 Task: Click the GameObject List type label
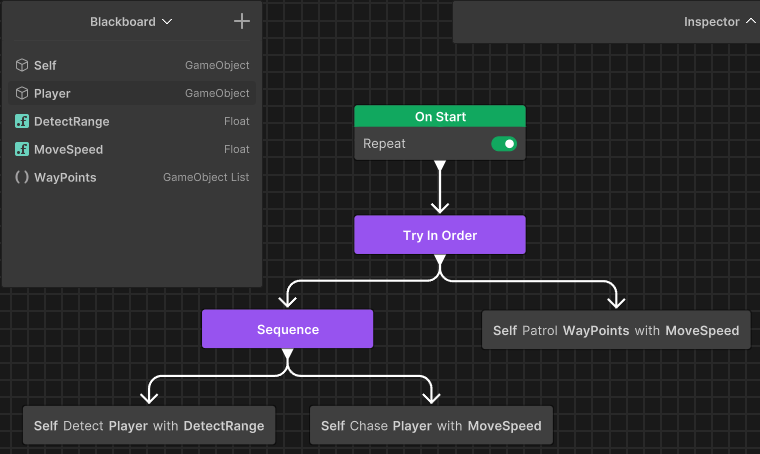(206, 177)
